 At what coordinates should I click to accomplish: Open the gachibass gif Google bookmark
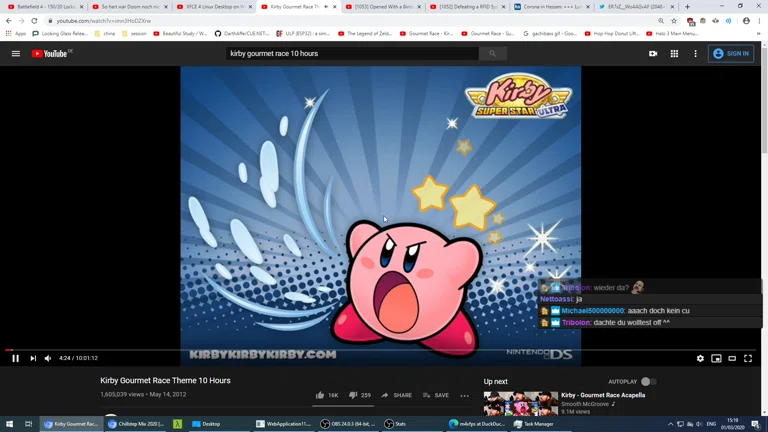pos(550,34)
